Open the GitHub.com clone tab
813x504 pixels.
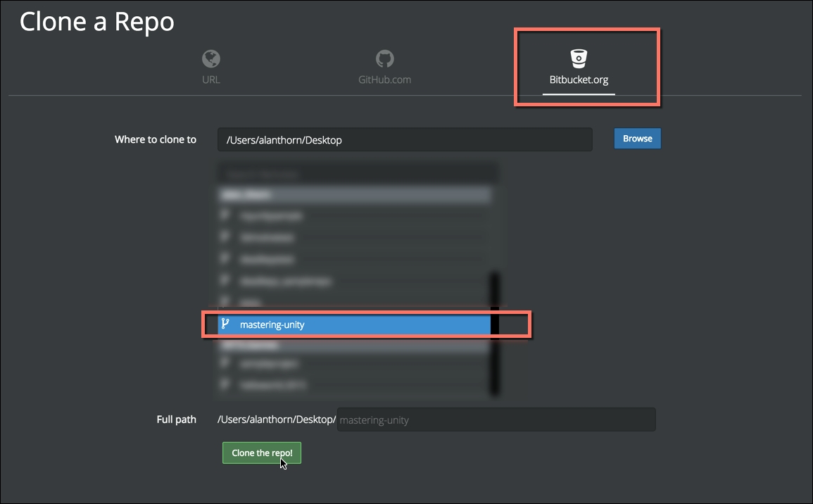384,67
